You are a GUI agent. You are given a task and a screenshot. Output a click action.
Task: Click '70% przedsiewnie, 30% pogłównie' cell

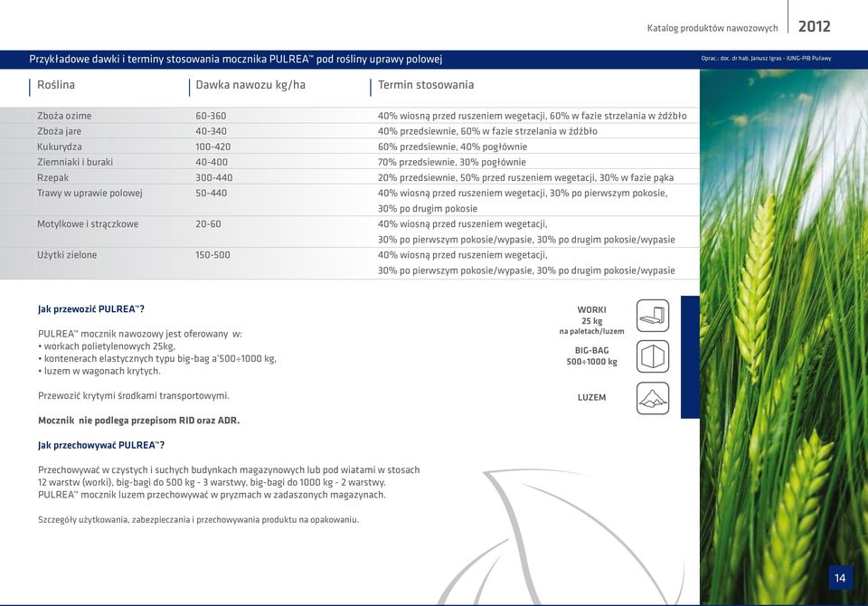coord(452,162)
